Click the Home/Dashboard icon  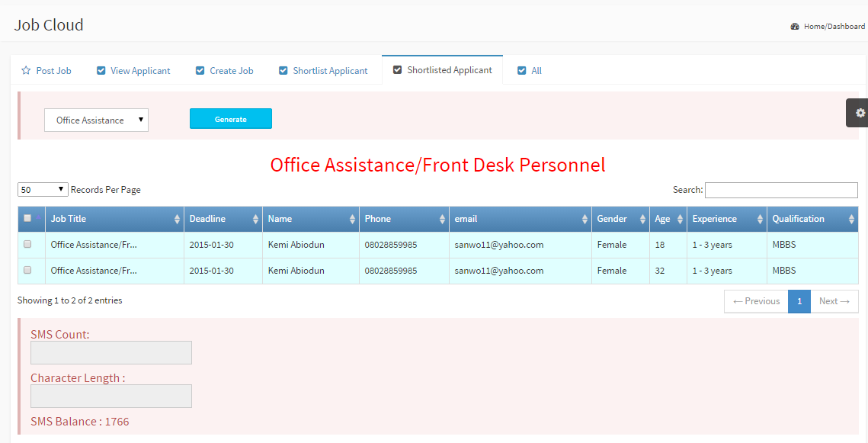click(795, 26)
